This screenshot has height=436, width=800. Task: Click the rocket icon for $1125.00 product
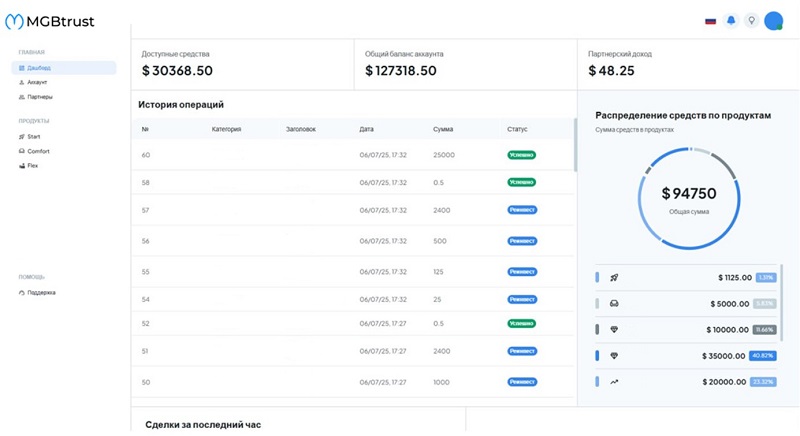pos(614,277)
